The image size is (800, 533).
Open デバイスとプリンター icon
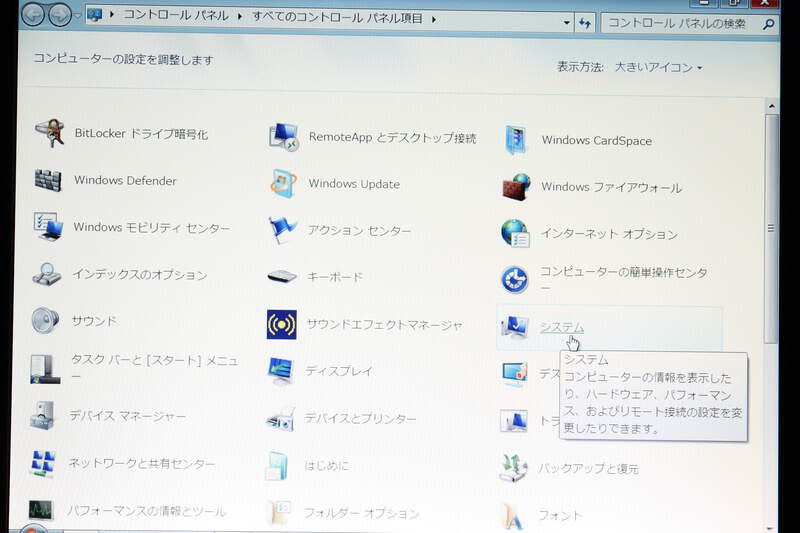(x=280, y=418)
